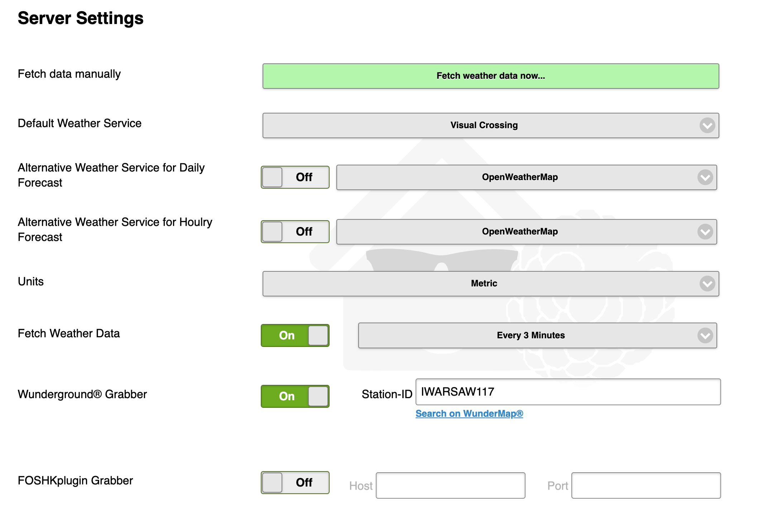Disable the Wunderground Grabber switch
The height and width of the screenshot is (532, 758).
(295, 396)
